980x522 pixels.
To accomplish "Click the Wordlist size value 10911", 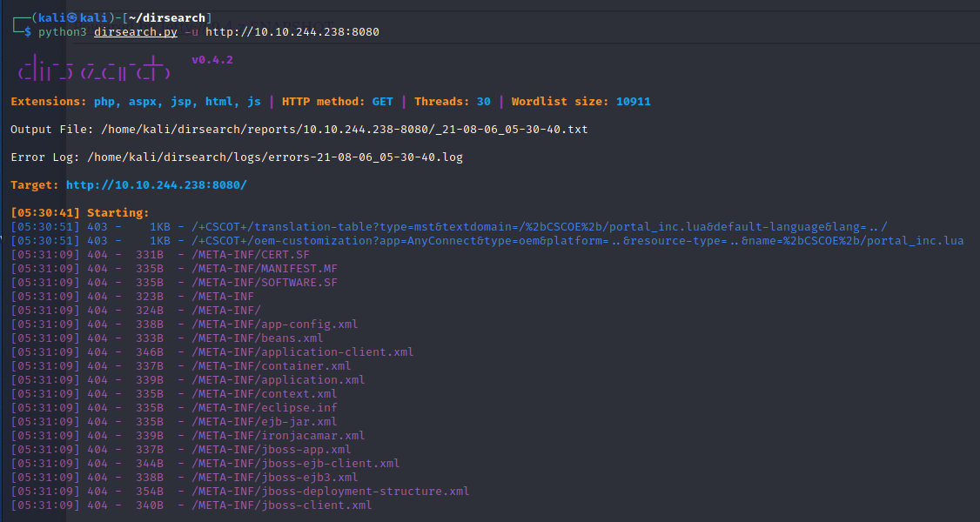I will click(x=633, y=102).
